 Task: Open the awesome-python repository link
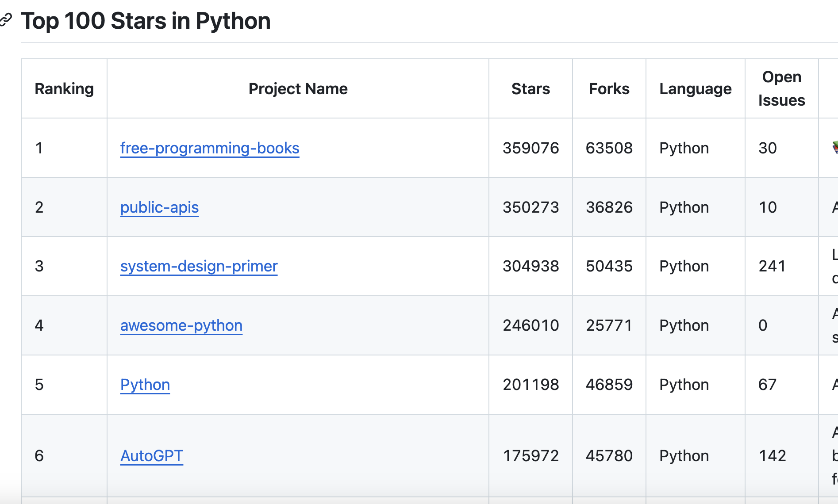point(181,325)
